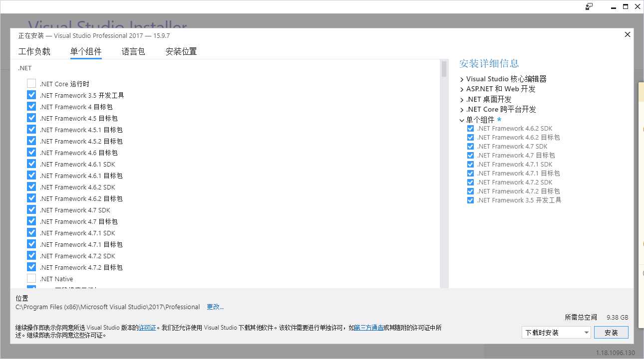
Task: Expand .NET Core 跨平台开发 section
Action: (x=462, y=110)
